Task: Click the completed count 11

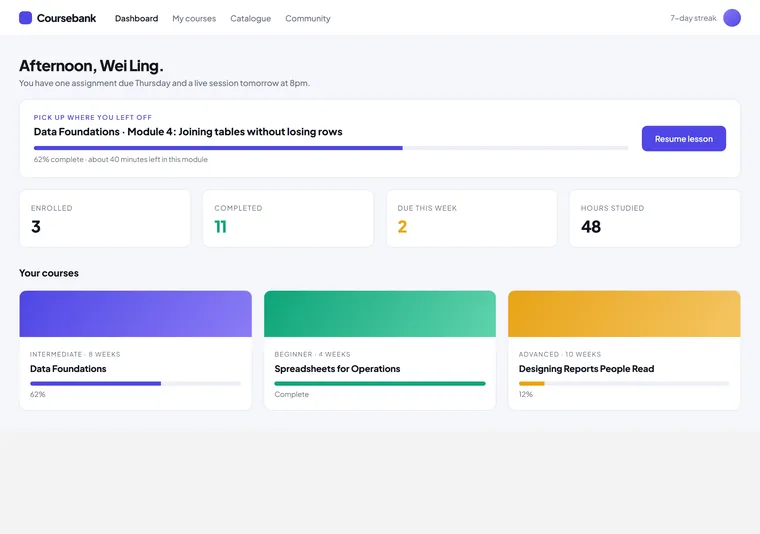Action: pos(221,227)
